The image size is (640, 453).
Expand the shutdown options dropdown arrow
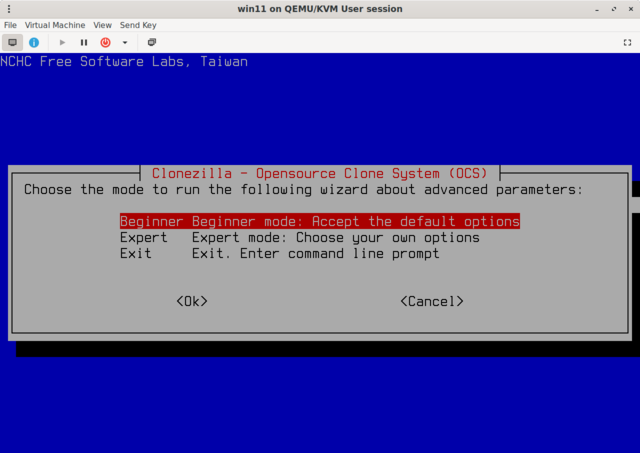click(125, 42)
